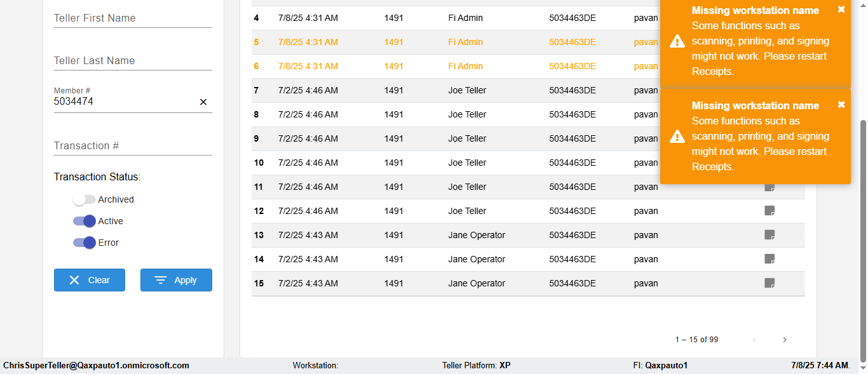Image resolution: width=868 pixels, height=374 pixels.
Task: Open the note icon for row 13
Action: pos(770,235)
